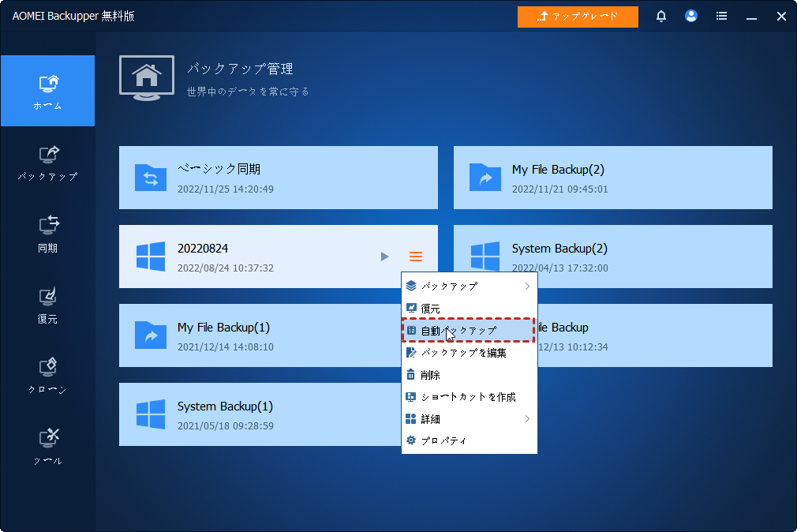Click the layers icon beside バックアップ menu entry
The height and width of the screenshot is (532, 797).
pyautogui.click(x=410, y=287)
